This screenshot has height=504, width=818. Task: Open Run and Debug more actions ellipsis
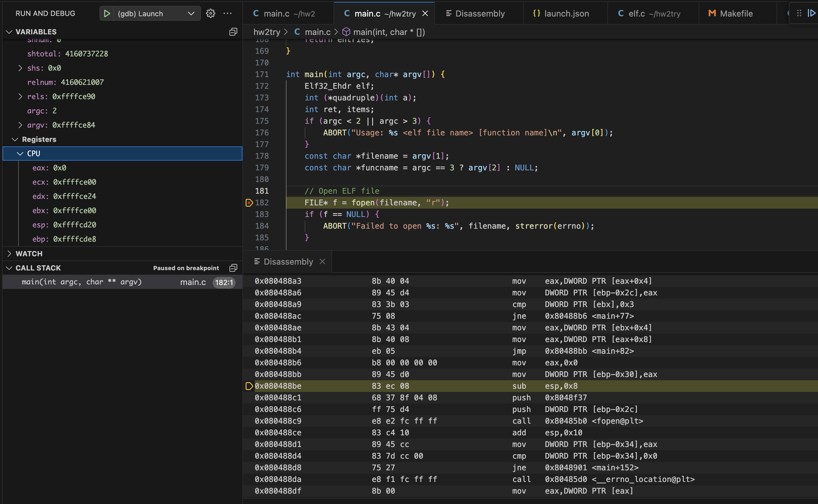(228, 13)
